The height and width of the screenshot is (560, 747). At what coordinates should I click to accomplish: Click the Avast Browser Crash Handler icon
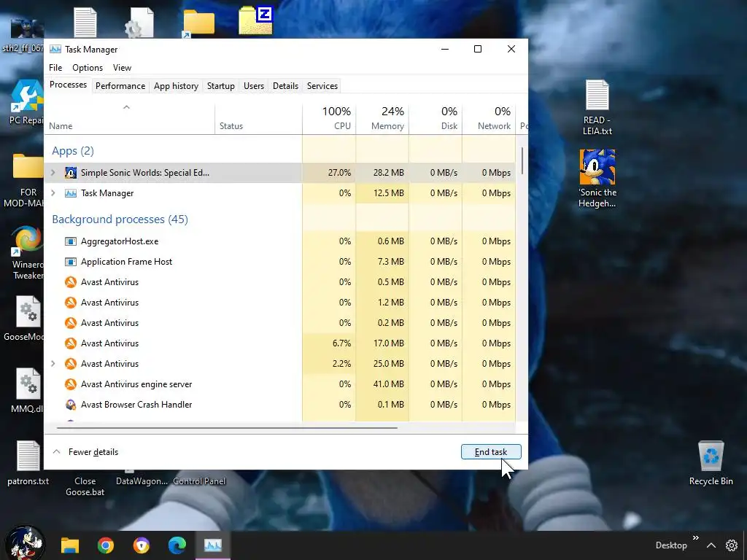click(x=71, y=404)
